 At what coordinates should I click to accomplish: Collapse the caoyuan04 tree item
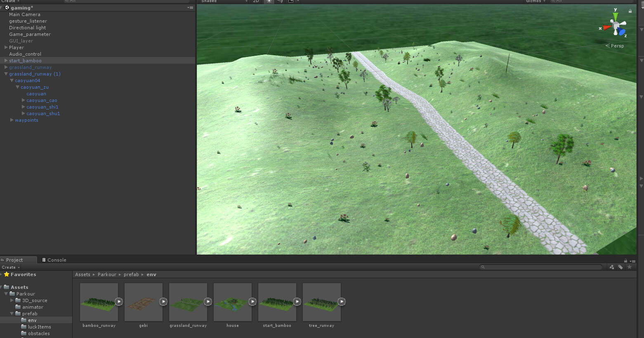(12, 80)
